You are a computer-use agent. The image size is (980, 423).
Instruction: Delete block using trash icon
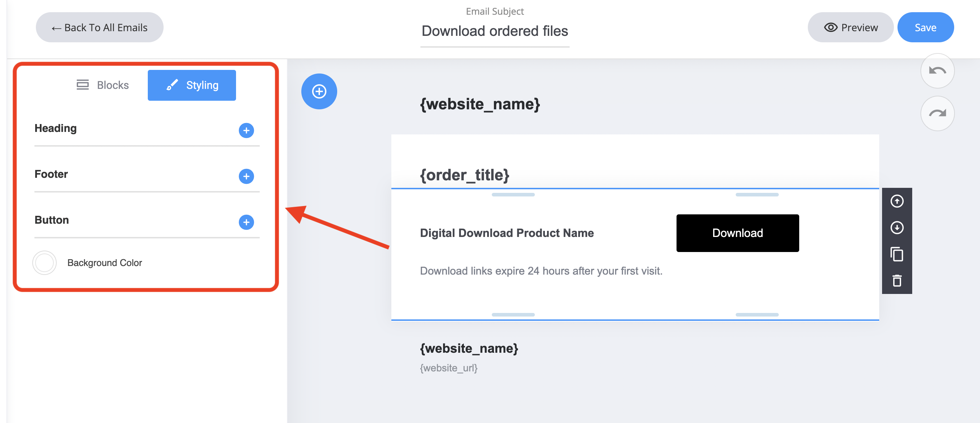(x=897, y=281)
